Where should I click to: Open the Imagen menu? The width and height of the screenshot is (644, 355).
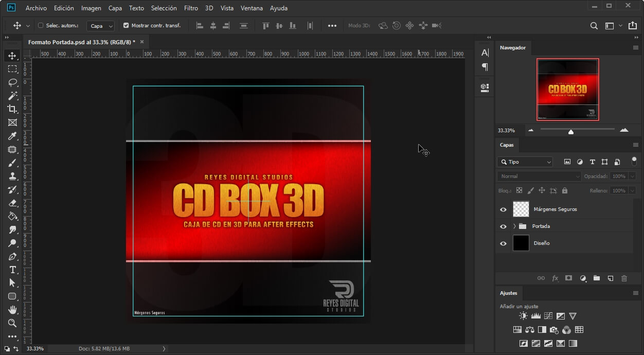91,8
